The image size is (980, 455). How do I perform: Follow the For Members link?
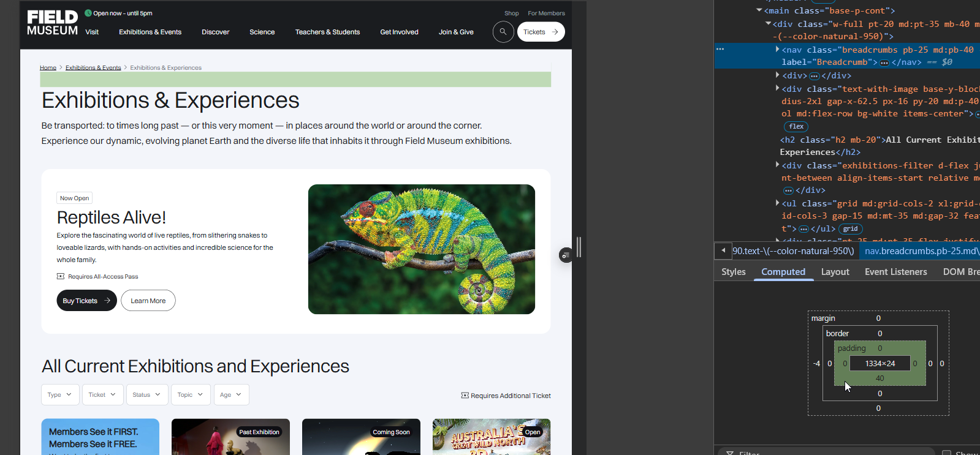coord(547,13)
